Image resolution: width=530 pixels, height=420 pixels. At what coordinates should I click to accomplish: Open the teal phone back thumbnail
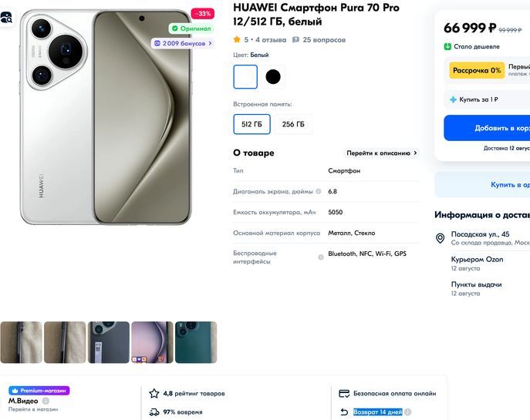(x=196, y=342)
